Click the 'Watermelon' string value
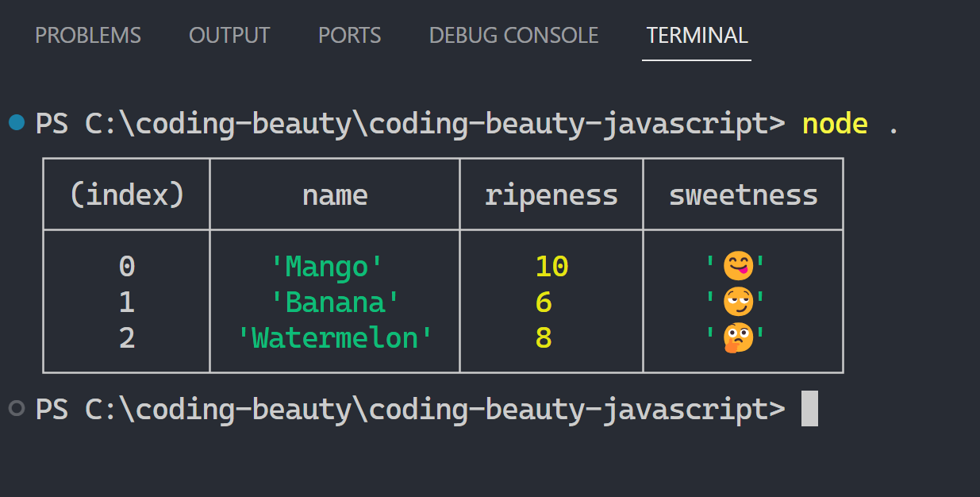 tap(335, 338)
